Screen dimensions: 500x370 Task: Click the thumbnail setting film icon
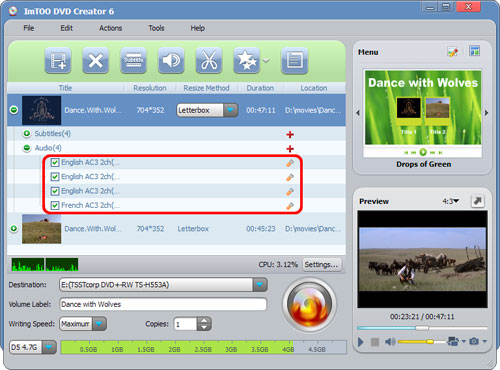tap(453, 341)
